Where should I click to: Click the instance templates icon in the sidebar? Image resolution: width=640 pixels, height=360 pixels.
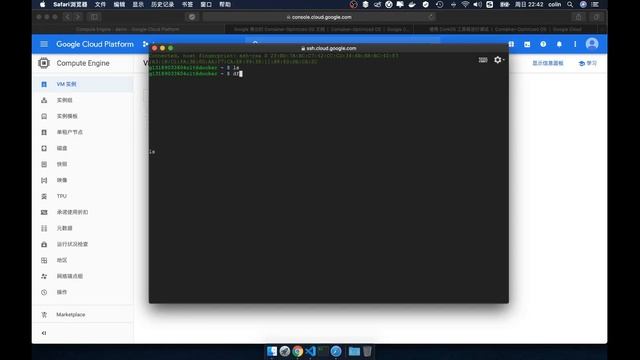pos(44,116)
